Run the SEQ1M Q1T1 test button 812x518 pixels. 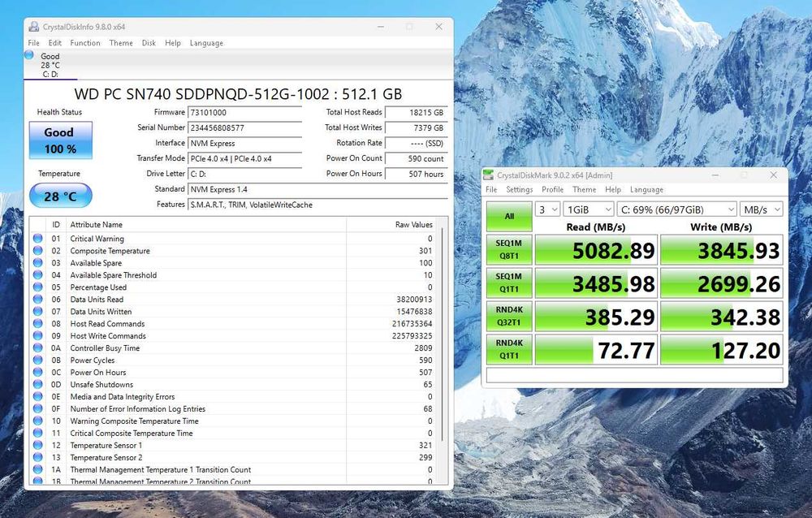[x=509, y=283]
